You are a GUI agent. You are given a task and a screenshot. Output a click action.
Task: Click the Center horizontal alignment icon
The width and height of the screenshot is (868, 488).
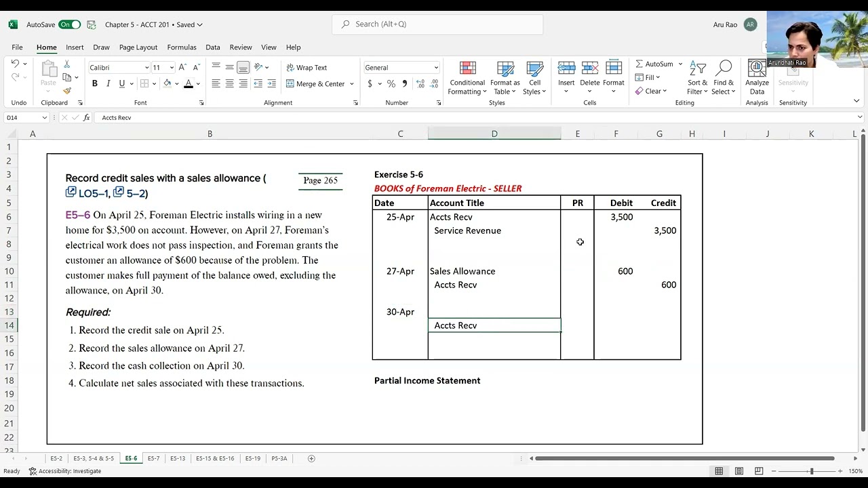[x=229, y=83]
